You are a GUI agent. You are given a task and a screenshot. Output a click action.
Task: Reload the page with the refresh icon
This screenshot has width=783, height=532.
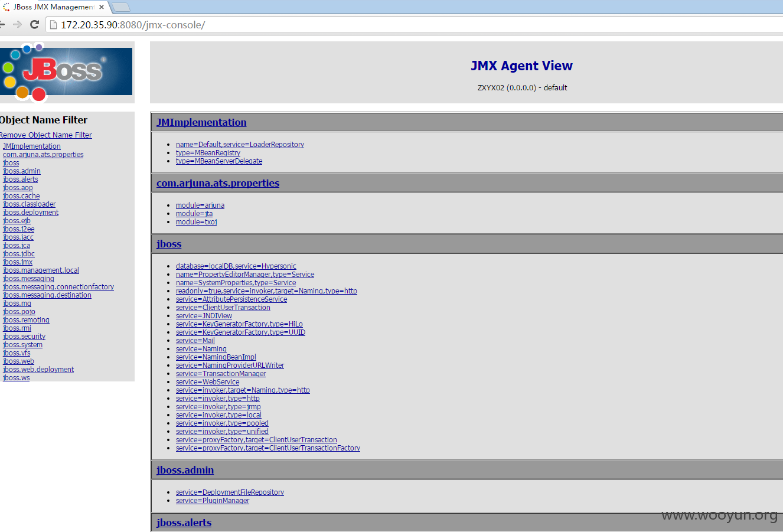click(34, 25)
